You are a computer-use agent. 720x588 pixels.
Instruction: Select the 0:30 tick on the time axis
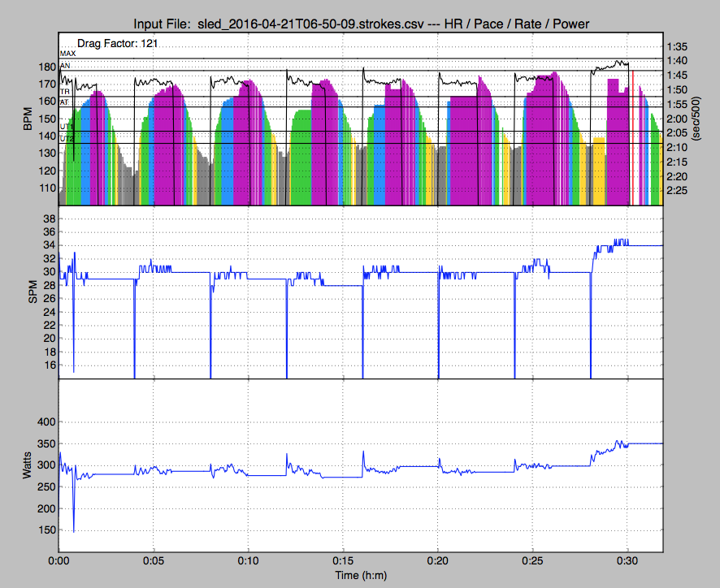(627, 562)
